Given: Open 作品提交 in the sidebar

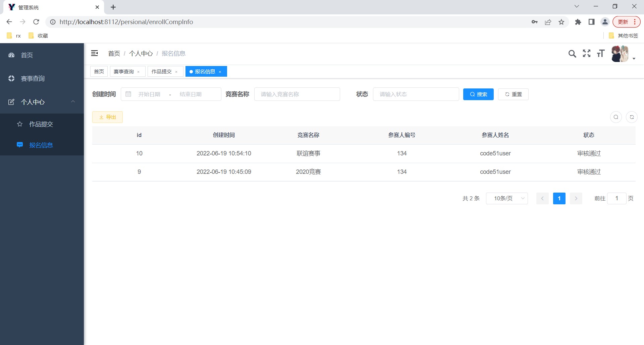Looking at the screenshot, I should [42, 124].
